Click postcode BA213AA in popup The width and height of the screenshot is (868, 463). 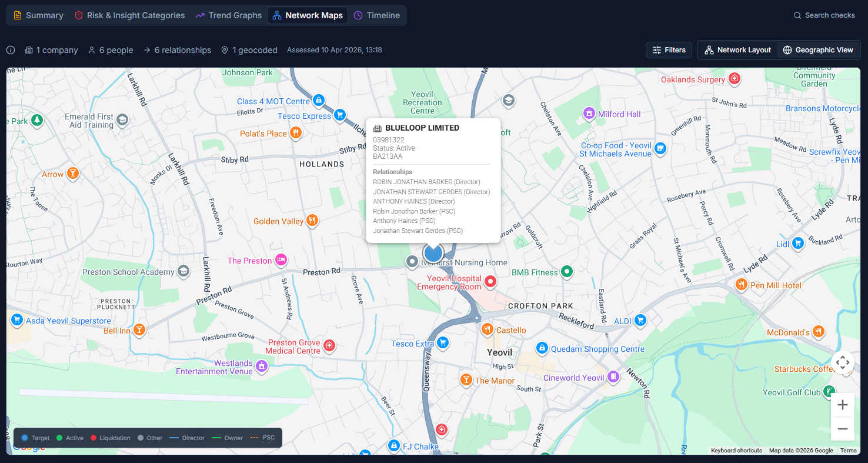[x=388, y=156]
